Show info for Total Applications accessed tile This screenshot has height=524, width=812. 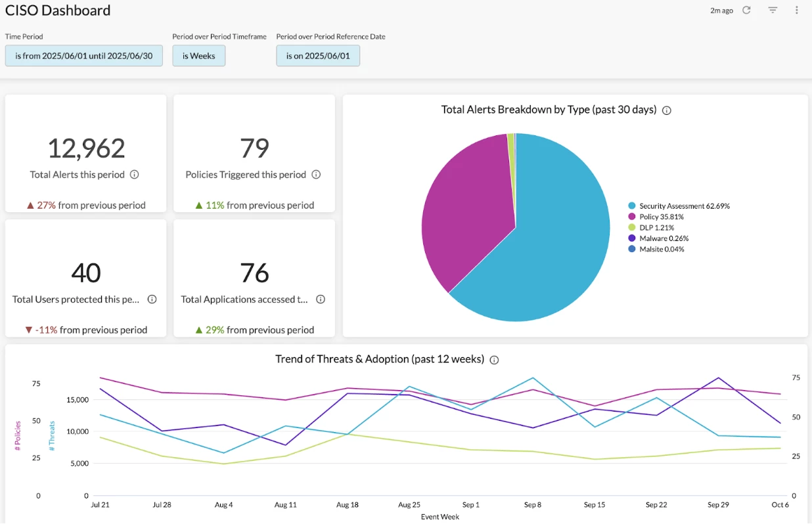pyautogui.click(x=321, y=299)
